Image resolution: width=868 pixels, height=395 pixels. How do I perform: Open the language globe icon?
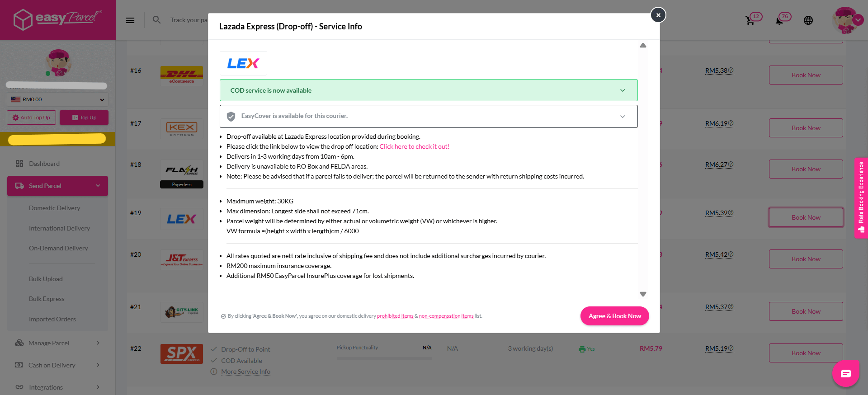[808, 20]
